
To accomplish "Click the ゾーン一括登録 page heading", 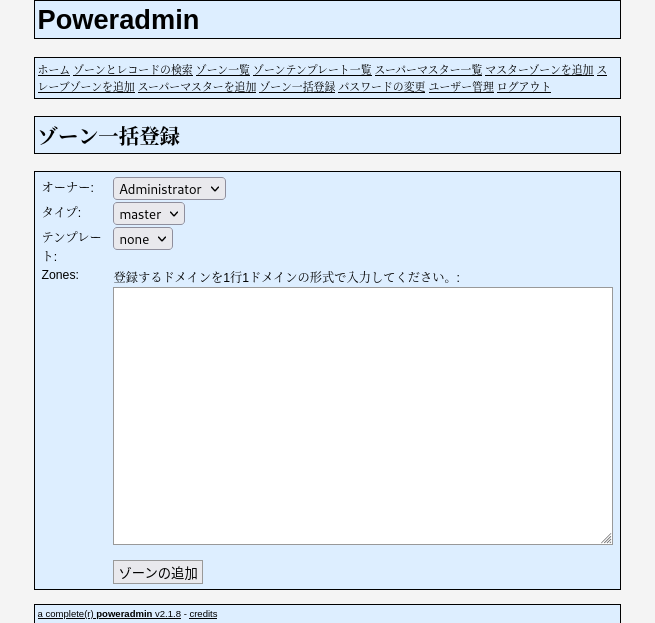I will [x=109, y=135].
